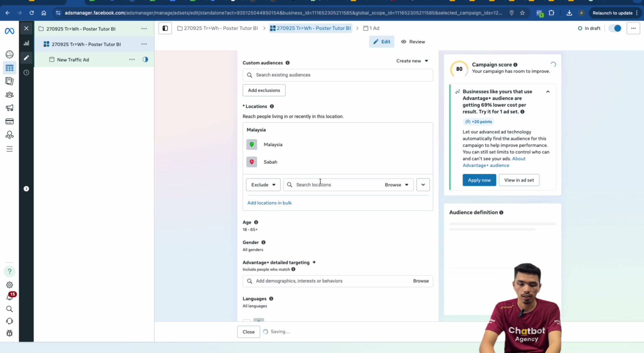Image resolution: width=644 pixels, height=353 pixels.
Task: Open the Meta logo home icon
Action: tap(9, 31)
